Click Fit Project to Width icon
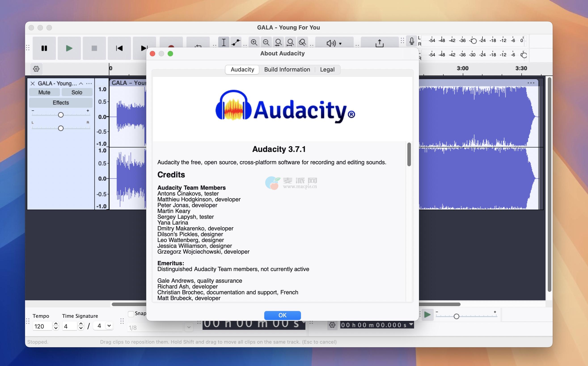Screen dimensions: 588x366 click(290, 42)
